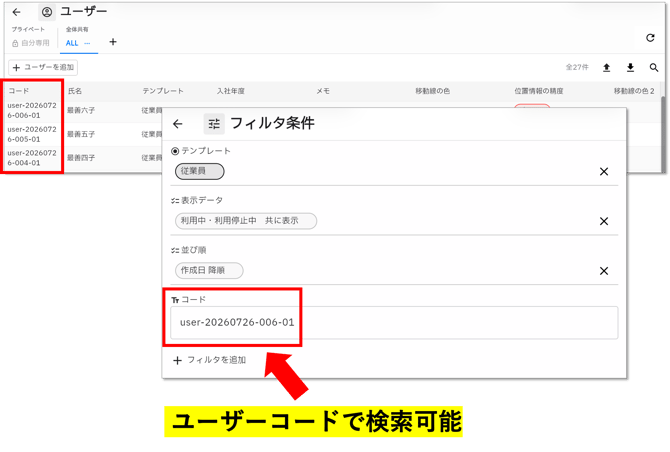Viewport: 670px width, 452px height.
Task: Remove the 並び順 filter
Action: [604, 270]
